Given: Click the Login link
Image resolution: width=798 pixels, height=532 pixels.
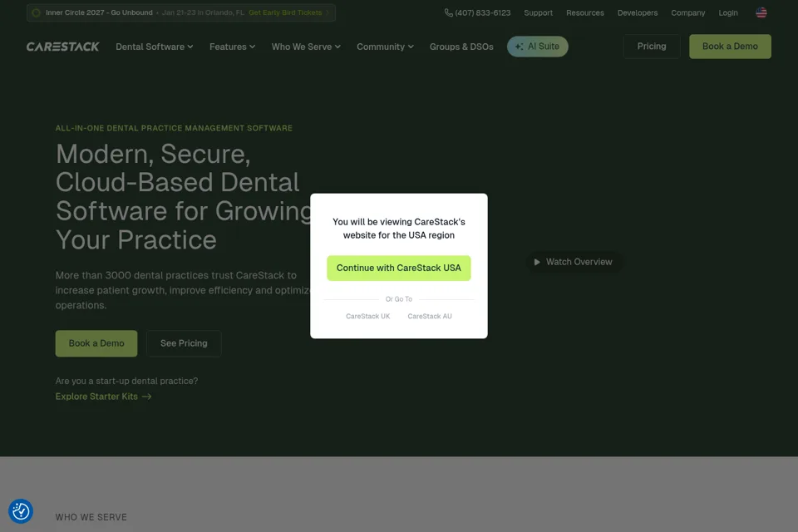Looking at the screenshot, I should pos(728,12).
